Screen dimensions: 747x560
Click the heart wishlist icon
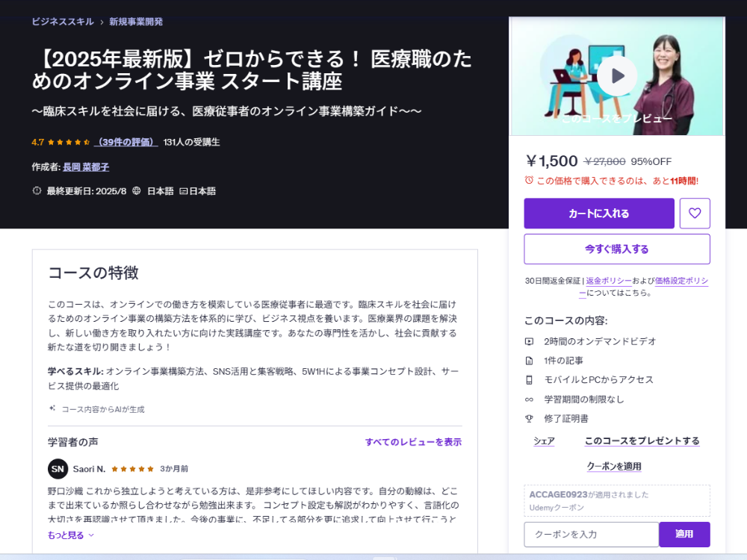click(695, 214)
